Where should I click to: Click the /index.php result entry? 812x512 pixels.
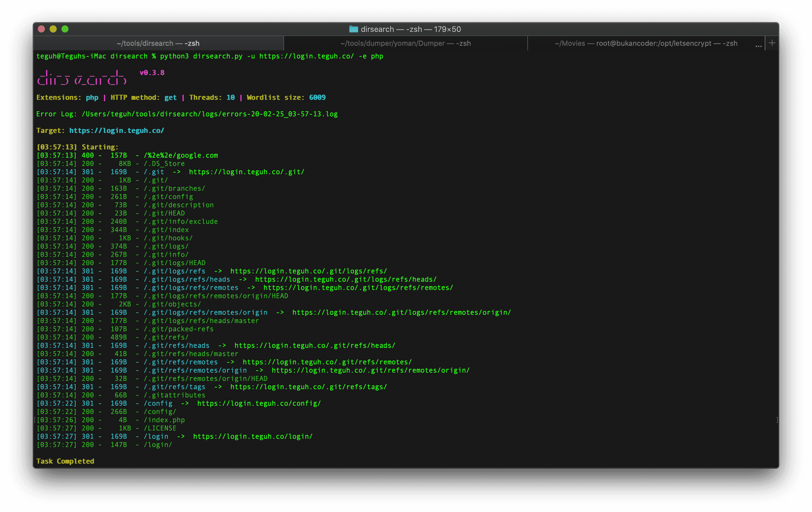pos(164,420)
